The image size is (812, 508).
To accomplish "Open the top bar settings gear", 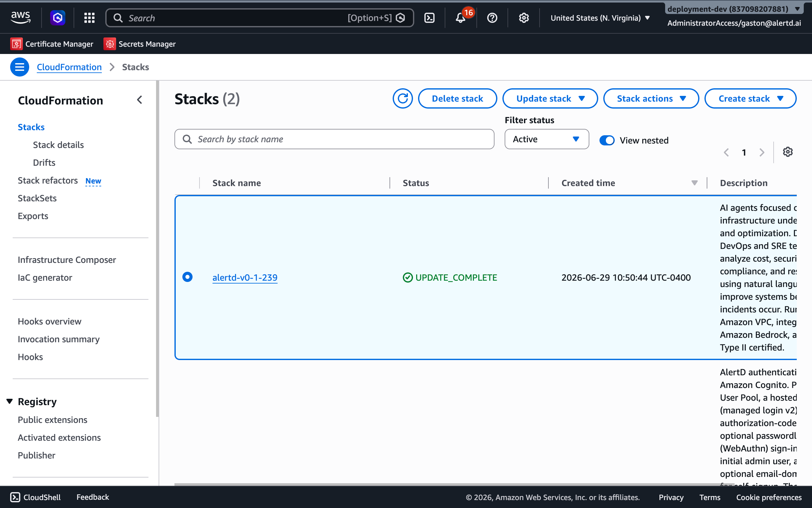I will pyautogui.click(x=524, y=18).
